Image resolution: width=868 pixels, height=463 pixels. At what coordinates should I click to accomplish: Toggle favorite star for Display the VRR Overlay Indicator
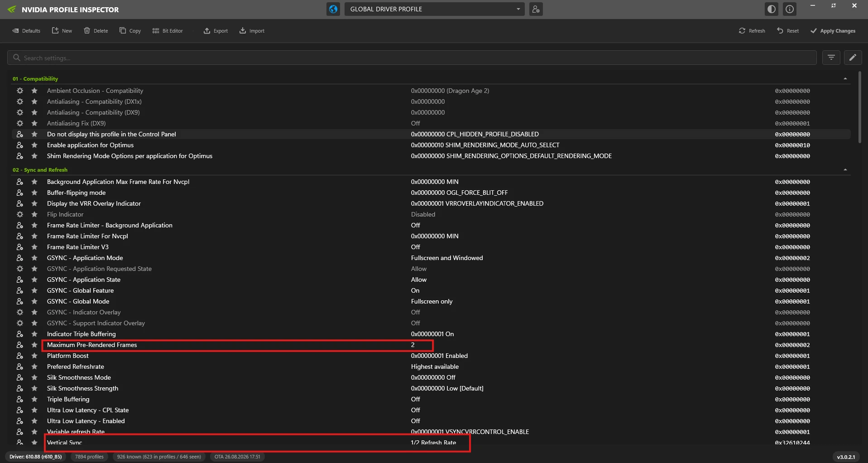pos(34,203)
